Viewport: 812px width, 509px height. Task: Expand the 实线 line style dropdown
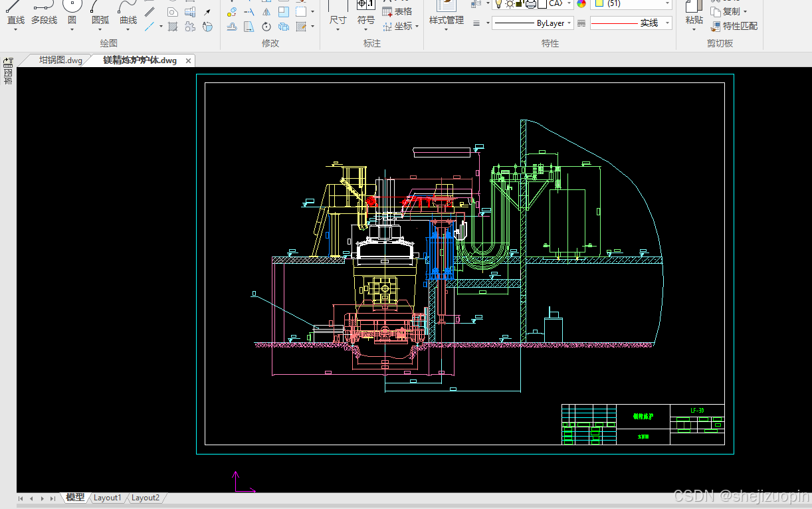click(x=631, y=23)
